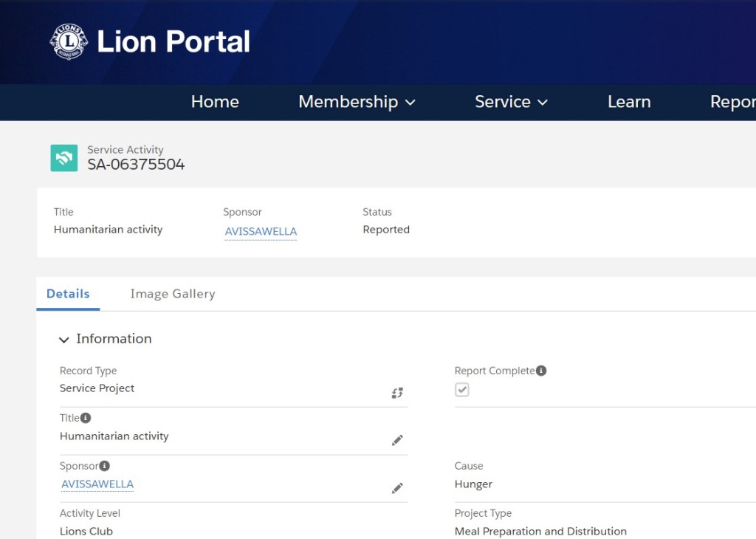Edit the Title field pencil icon
Image resolution: width=756 pixels, height=539 pixels.
[396, 440]
